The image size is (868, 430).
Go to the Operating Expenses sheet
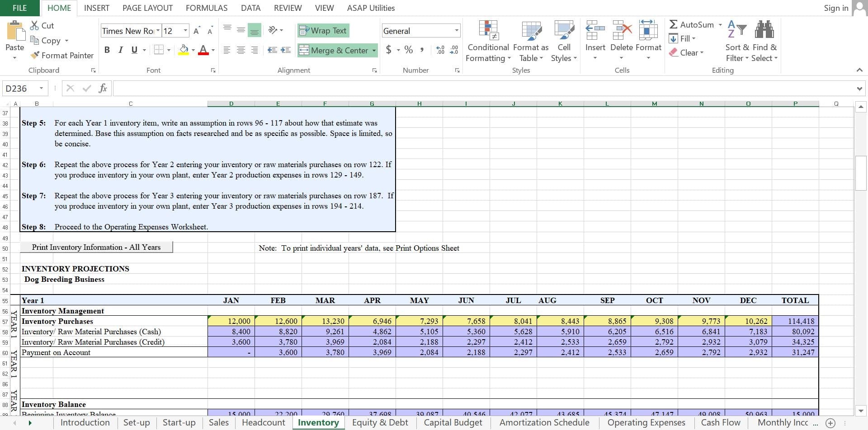pyautogui.click(x=646, y=423)
